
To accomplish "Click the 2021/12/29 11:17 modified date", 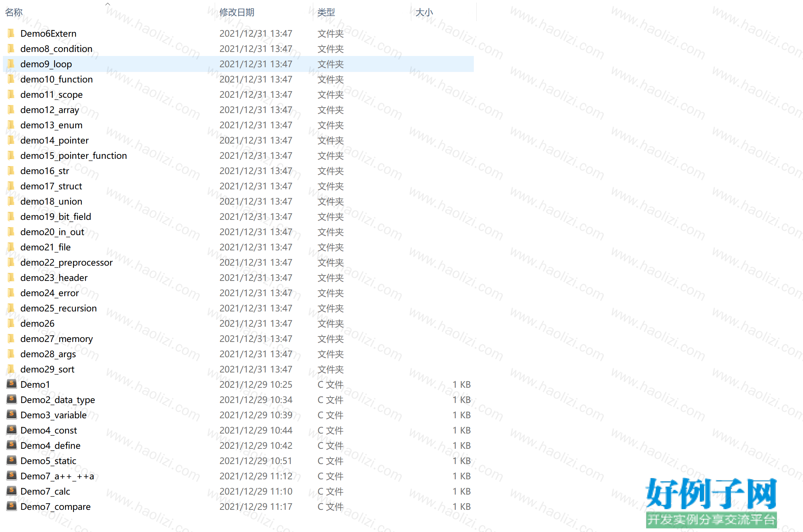I will click(256, 507).
